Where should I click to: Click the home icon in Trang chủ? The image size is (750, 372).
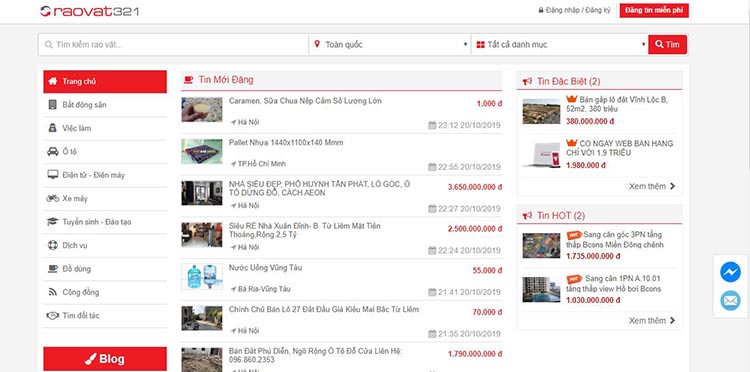click(53, 81)
